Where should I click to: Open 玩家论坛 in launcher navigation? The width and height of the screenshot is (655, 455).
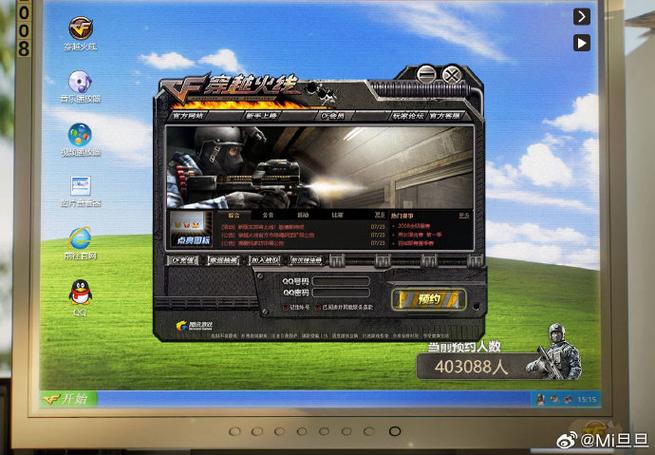coord(408,115)
